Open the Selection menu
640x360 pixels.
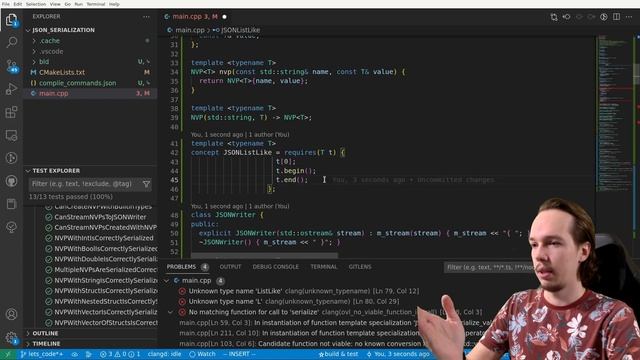36,4
